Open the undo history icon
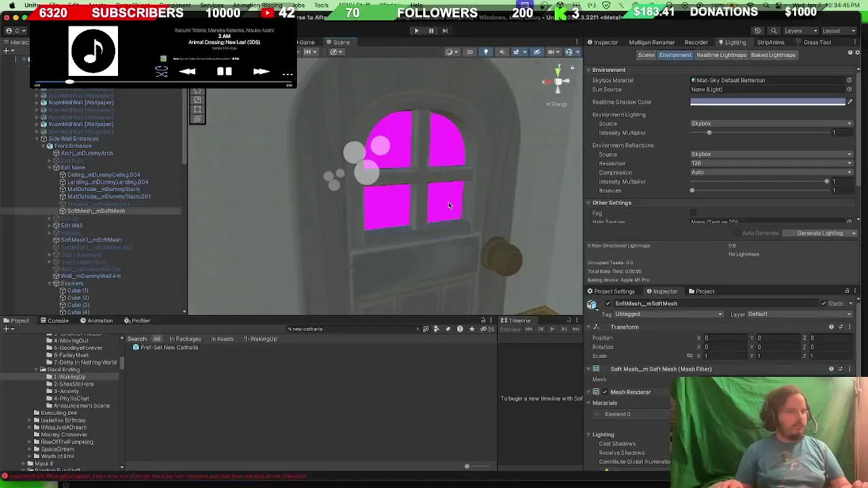Viewport: 868px width, 488px height. 757,30
